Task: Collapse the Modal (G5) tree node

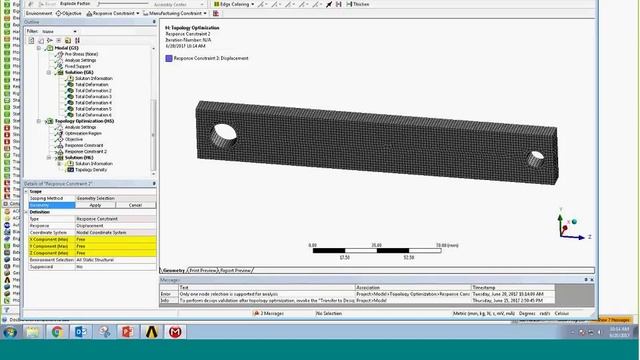Action: [x=39, y=48]
